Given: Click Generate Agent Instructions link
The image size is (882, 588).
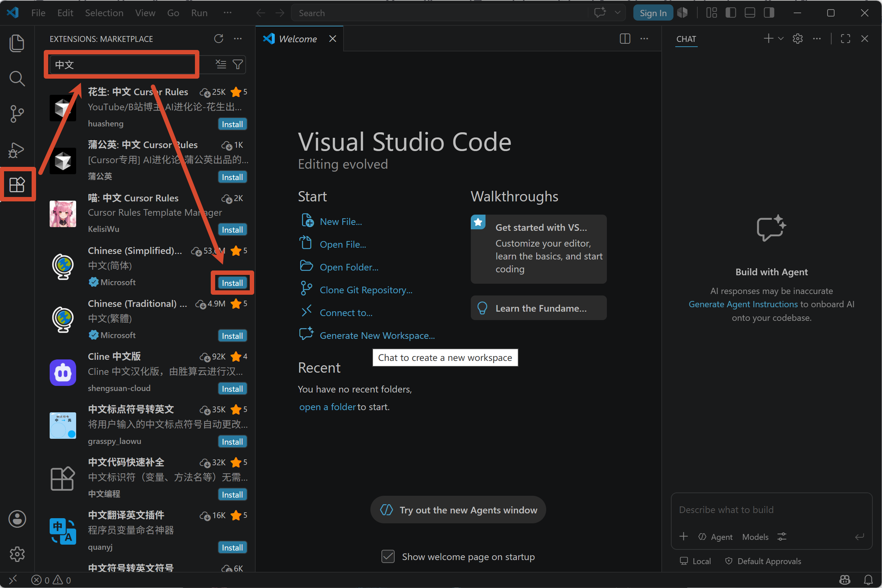Looking at the screenshot, I should click(743, 304).
